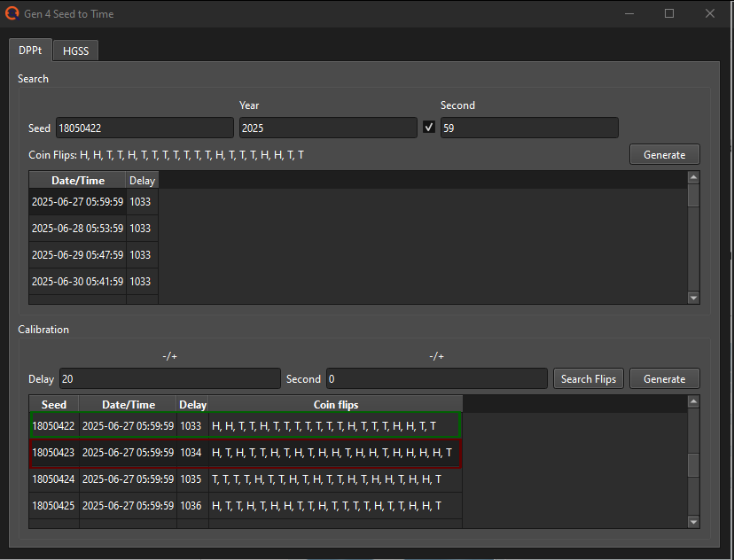The image size is (734, 560).
Task: Click the Search table scrollbar thumb
Action: pos(694,195)
